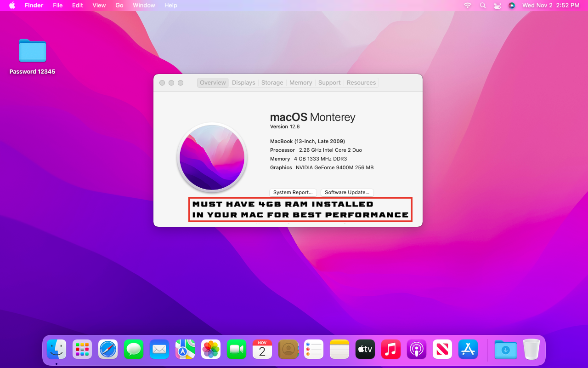588x368 pixels.
Task: Open App Store from the Dock
Action: point(468,350)
